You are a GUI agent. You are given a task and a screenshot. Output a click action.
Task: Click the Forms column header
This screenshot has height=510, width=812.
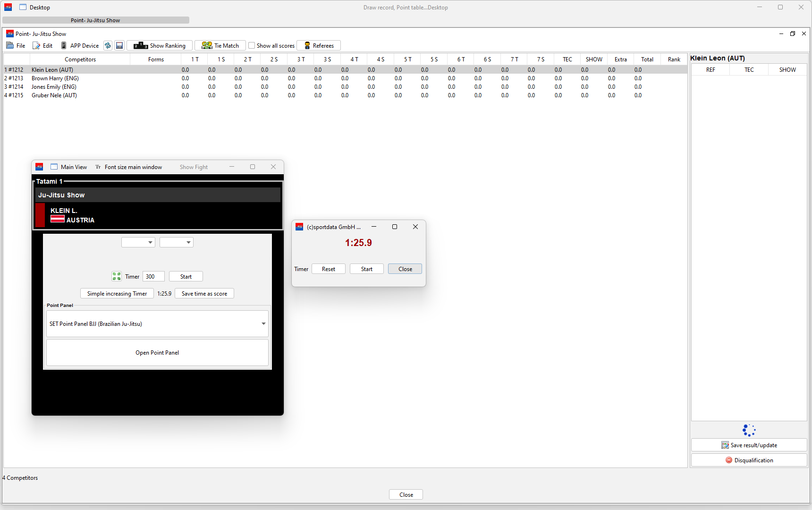[x=156, y=59]
